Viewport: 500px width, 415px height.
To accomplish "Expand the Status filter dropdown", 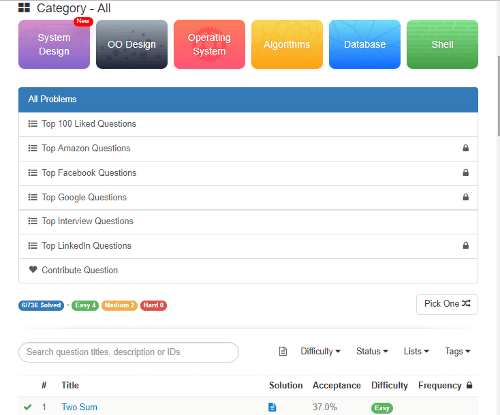I will click(372, 351).
